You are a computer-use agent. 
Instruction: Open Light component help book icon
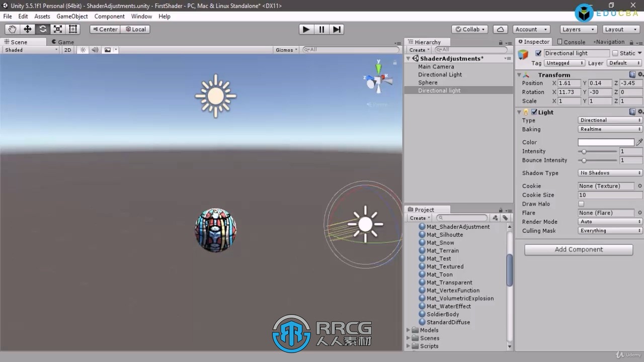point(632,112)
